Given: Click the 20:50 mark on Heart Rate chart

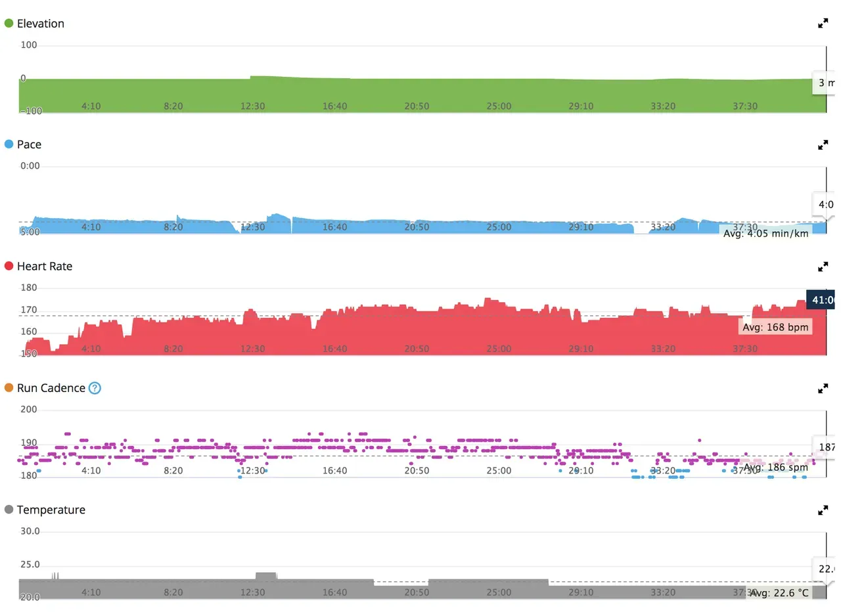Looking at the screenshot, I should tap(417, 349).
